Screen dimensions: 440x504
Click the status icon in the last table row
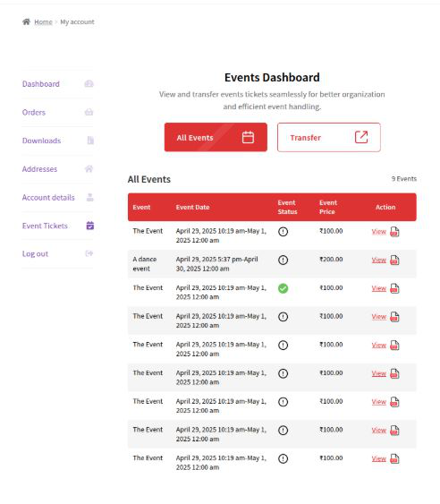click(x=283, y=458)
